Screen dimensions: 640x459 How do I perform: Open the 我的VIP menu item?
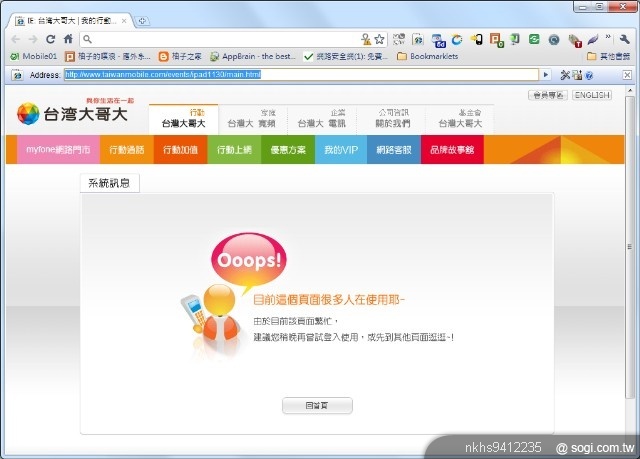click(341, 150)
